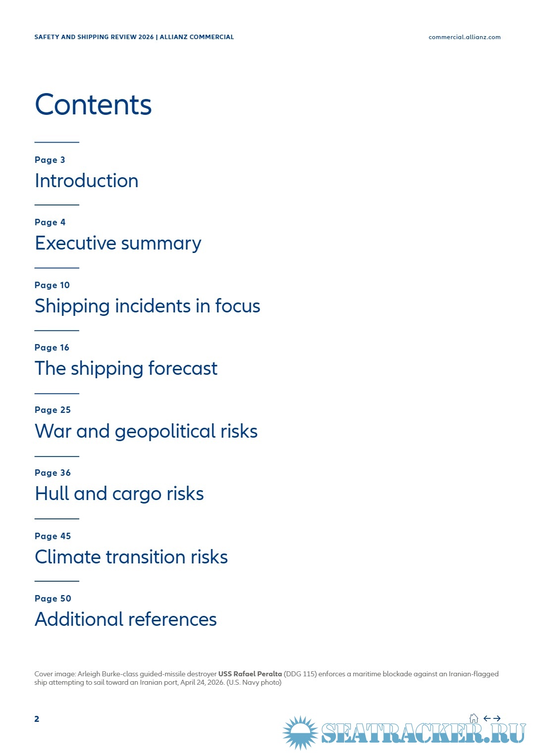This screenshot has height=756, width=535.
Task: Open Hull and cargo risks section
Action: pyautogui.click(x=119, y=494)
